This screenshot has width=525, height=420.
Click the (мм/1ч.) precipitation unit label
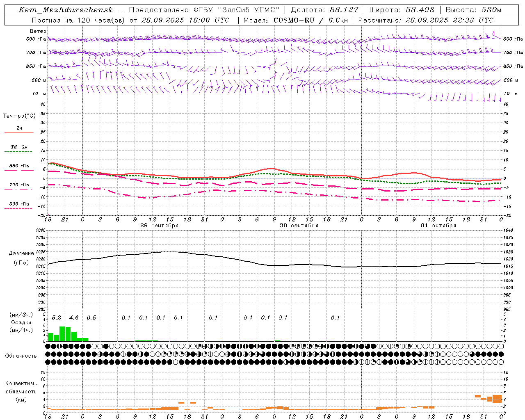click(x=21, y=330)
